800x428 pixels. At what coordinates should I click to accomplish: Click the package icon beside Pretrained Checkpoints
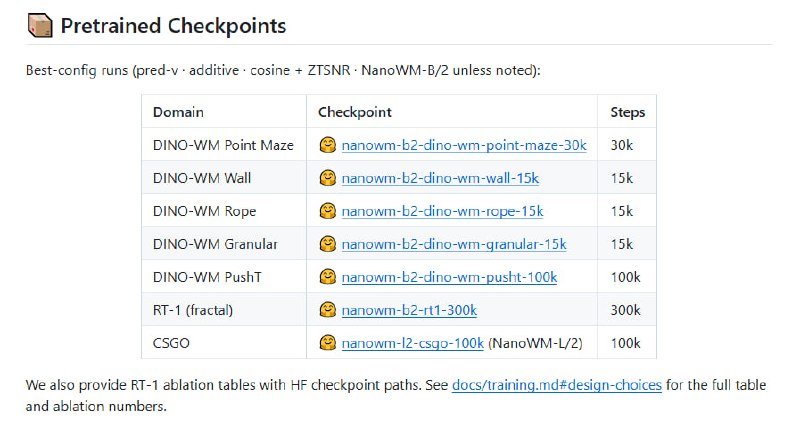click(x=40, y=26)
